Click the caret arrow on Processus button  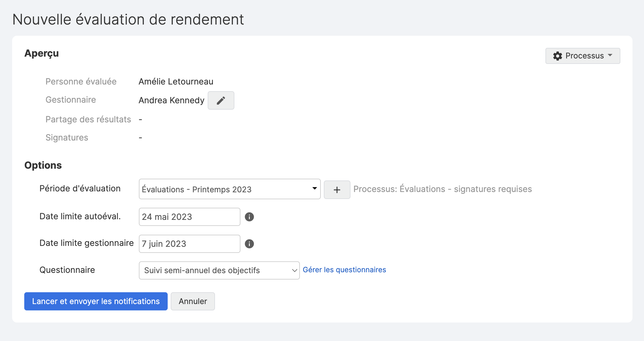[610, 55]
